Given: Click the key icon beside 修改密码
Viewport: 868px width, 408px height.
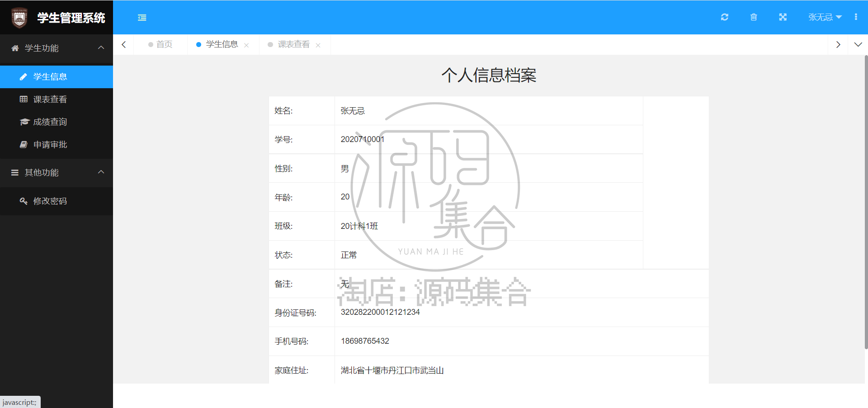Looking at the screenshot, I should pyautogui.click(x=24, y=201).
